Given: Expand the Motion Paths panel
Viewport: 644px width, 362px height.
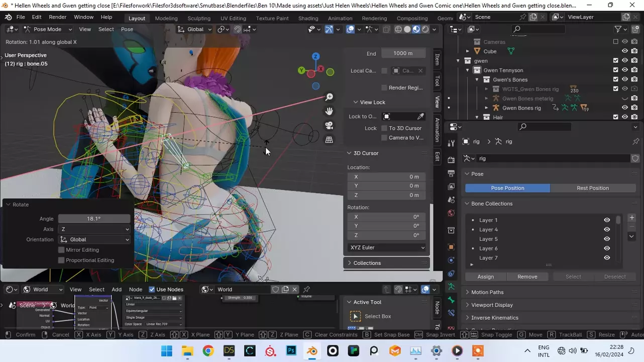Looking at the screenshot, I should [x=487, y=292].
